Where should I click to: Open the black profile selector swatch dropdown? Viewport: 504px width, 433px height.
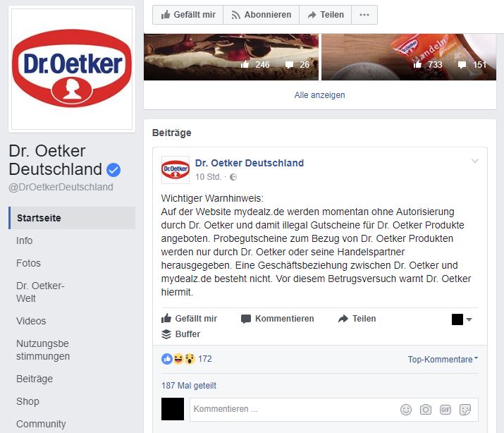click(x=462, y=319)
